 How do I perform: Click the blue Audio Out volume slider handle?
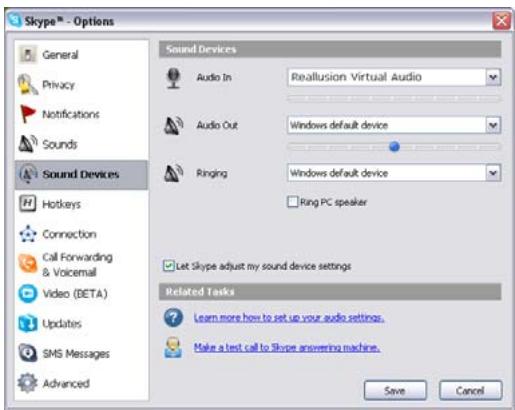coord(394,146)
